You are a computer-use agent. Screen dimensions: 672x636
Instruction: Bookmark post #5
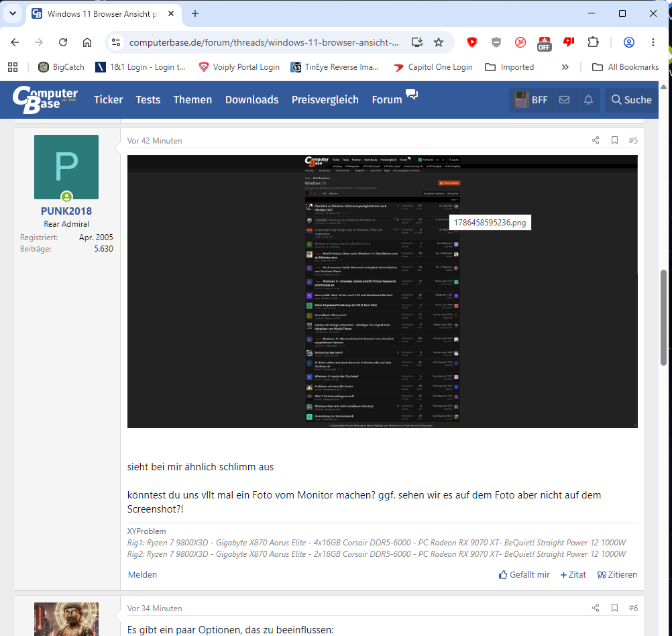[614, 140]
